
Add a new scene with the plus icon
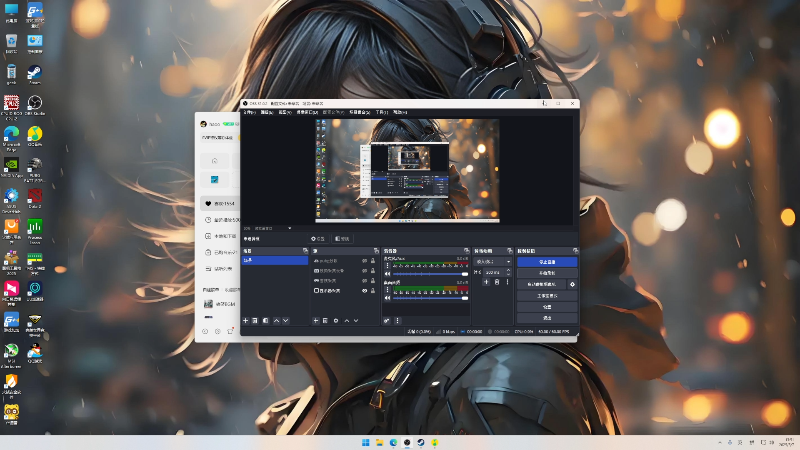tap(245, 320)
